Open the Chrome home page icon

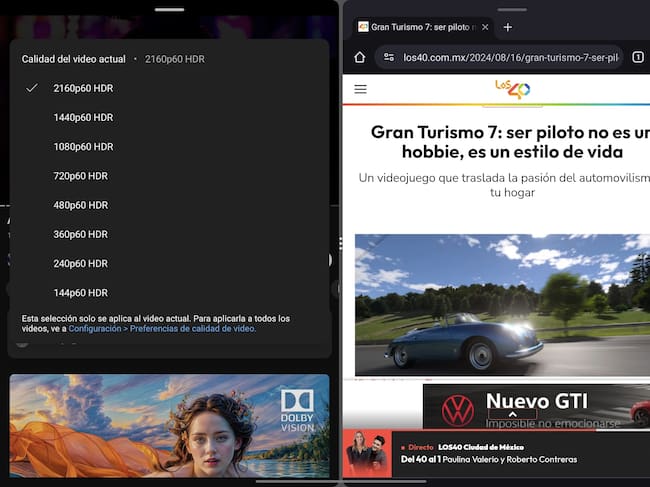tap(360, 57)
